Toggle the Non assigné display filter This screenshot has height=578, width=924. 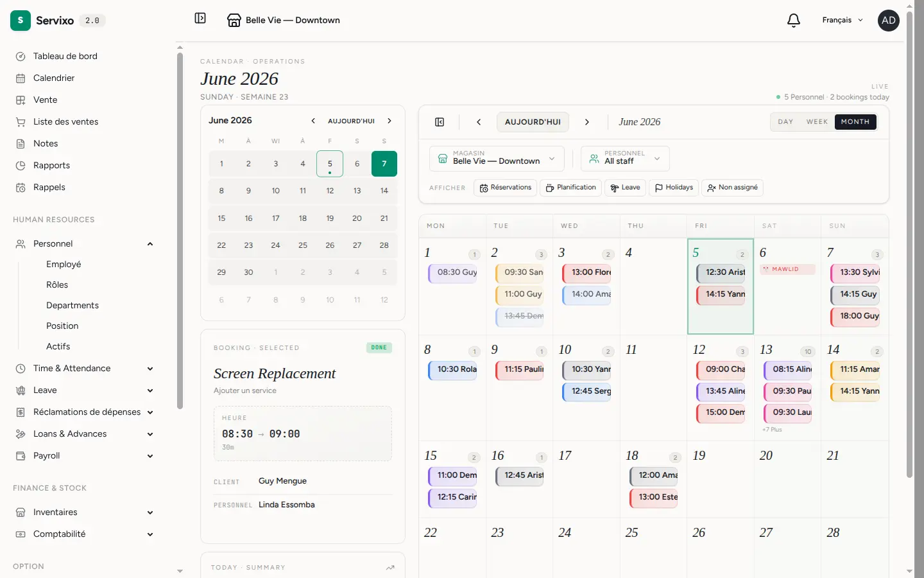point(732,188)
